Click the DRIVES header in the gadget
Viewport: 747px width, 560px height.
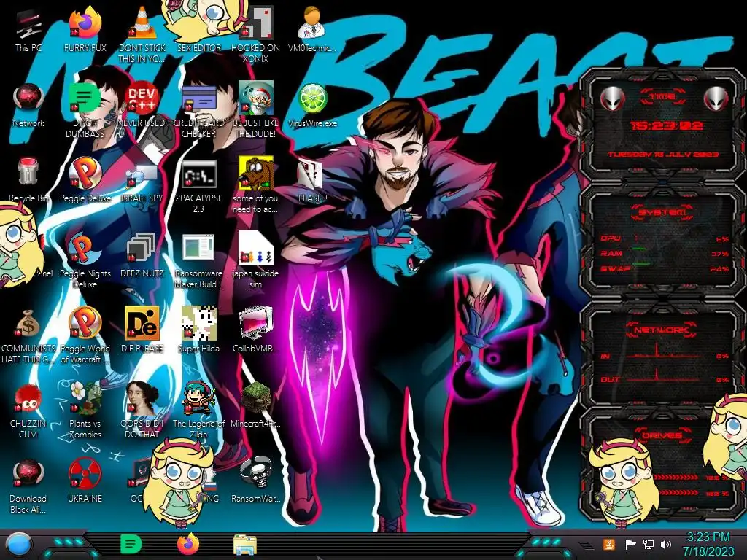[662, 435]
